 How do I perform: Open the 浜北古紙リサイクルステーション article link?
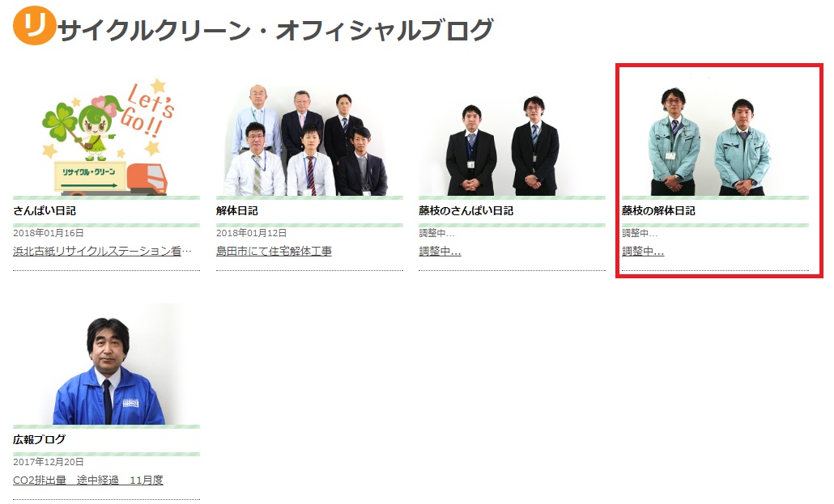pos(103,252)
